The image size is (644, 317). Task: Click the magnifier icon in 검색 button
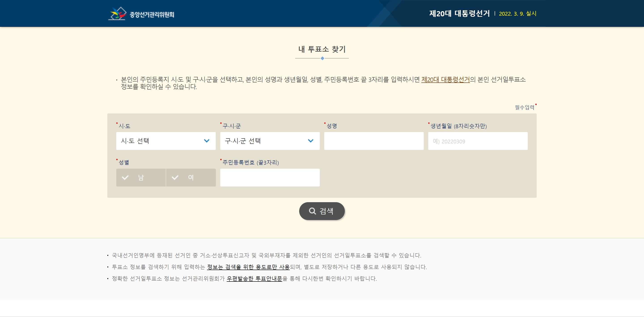pyautogui.click(x=312, y=211)
